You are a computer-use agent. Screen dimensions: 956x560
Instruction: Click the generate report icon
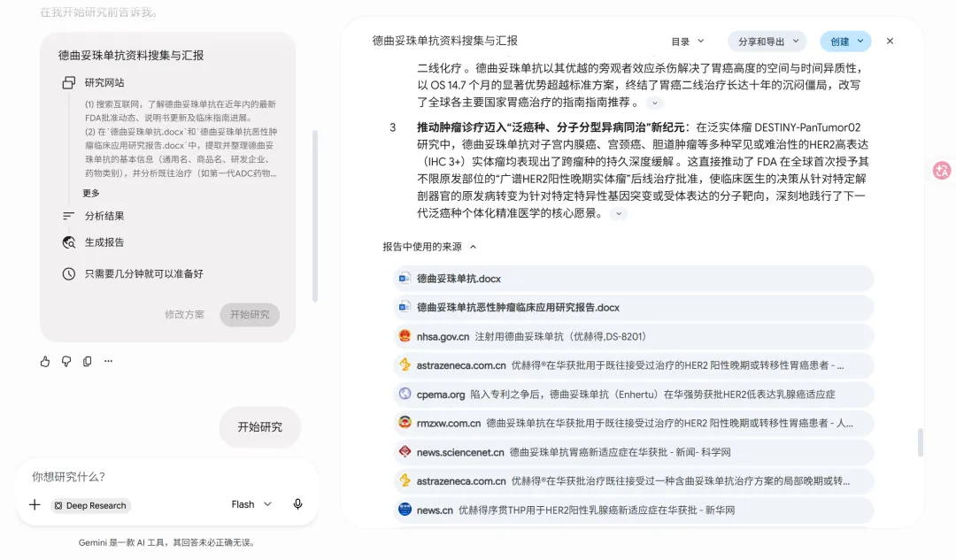point(69,242)
